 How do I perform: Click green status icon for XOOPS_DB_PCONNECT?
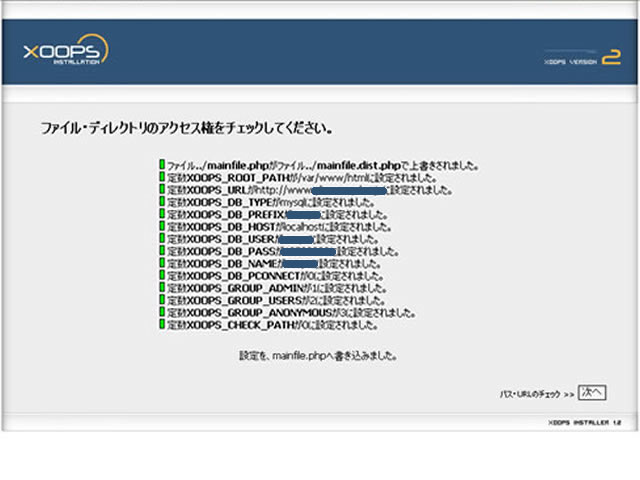(161, 275)
